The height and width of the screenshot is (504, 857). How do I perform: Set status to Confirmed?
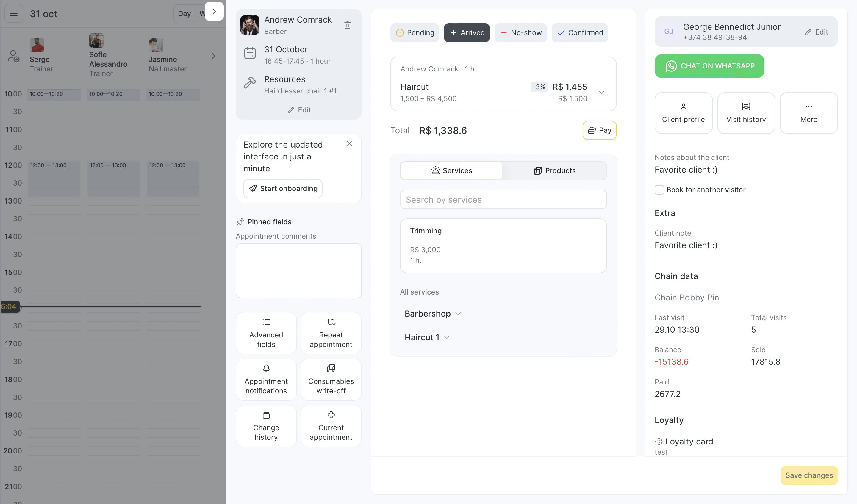click(x=579, y=33)
